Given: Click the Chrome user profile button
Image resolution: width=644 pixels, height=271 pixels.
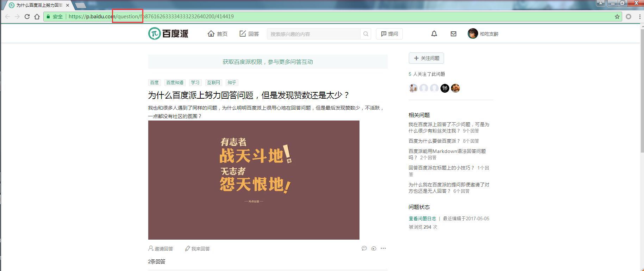Looking at the screenshot, I should pyautogui.click(x=600, y=3).
